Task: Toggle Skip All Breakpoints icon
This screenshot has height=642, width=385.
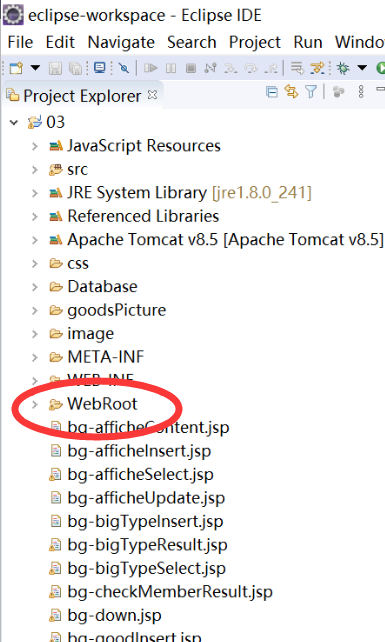Action: click(x=123, y=68)
